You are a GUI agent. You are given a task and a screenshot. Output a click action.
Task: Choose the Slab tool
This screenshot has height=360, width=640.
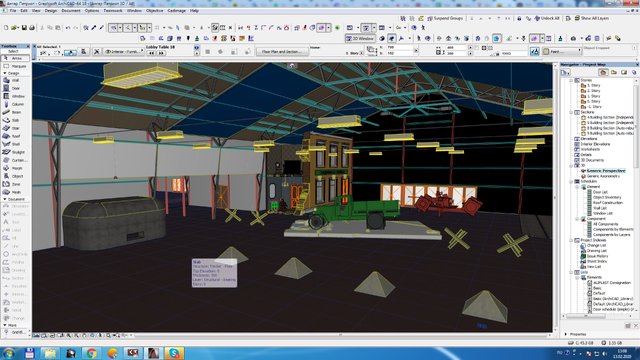point(15,120)
